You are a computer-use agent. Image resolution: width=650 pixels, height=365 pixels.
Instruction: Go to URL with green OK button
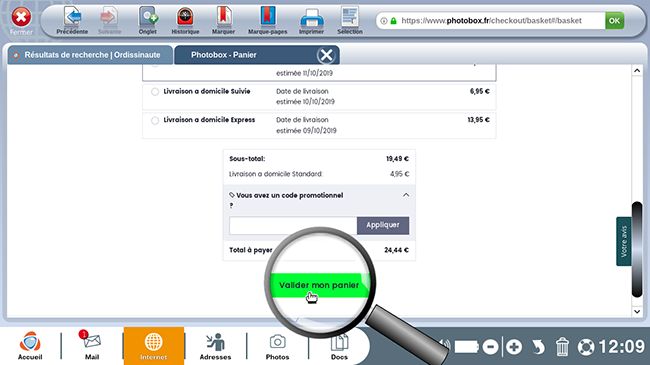point(614,21)
